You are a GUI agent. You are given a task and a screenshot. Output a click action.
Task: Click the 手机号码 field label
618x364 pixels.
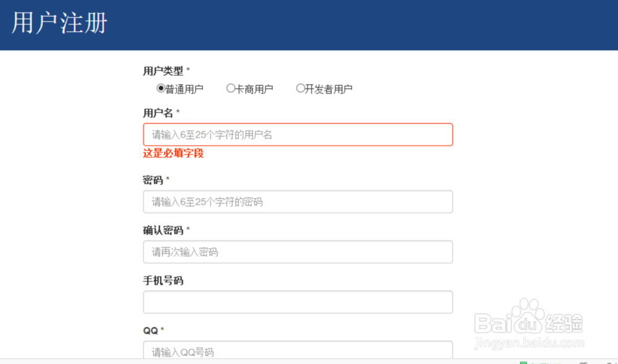(x=163, y=281)
